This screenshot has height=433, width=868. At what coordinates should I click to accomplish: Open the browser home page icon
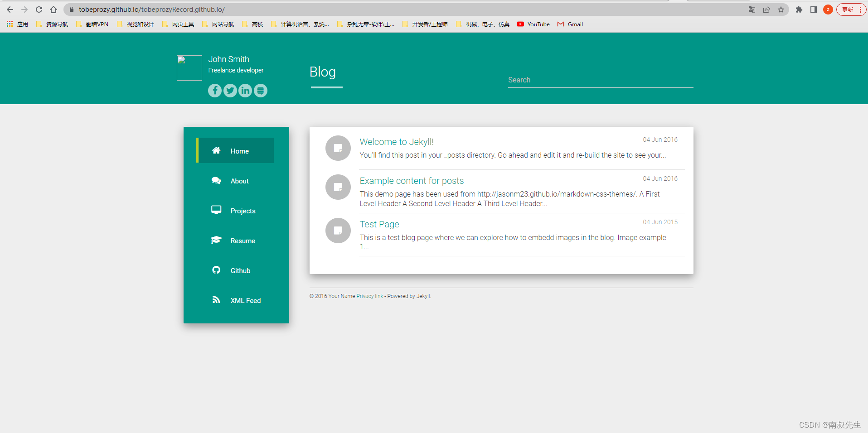point(53,10)
